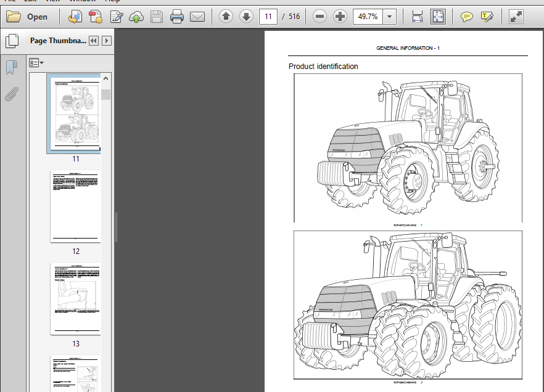Click the thumbnail scrollbar up arrow
Screen dimensions: 544x392
[106, 79]
